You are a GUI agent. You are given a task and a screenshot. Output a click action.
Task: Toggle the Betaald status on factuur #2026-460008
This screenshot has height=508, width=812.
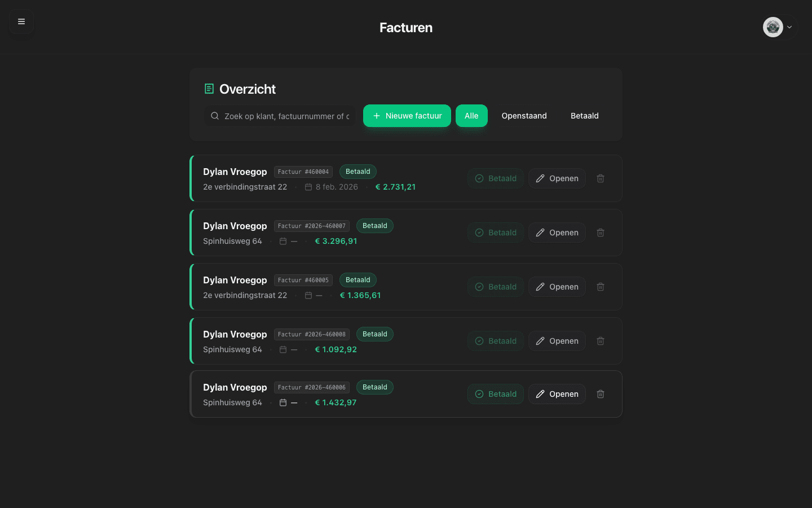coord(496,341)
